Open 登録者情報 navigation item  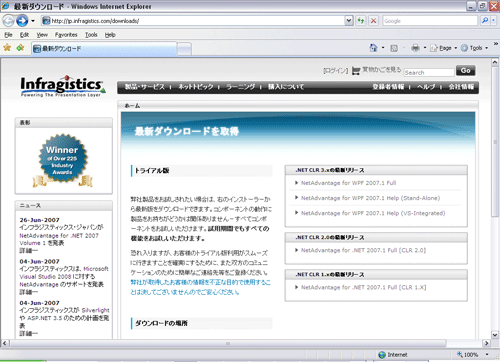(388, 87)
